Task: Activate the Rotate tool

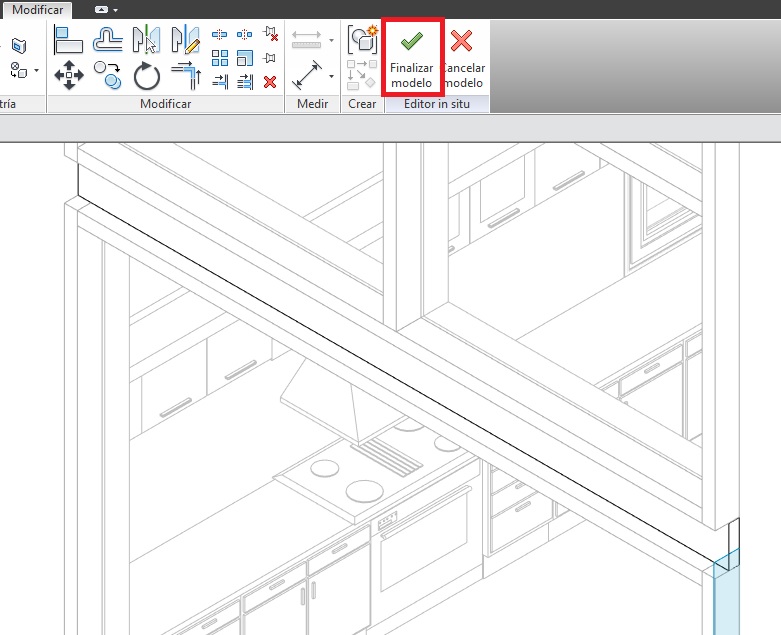Action: pos(147,75)
